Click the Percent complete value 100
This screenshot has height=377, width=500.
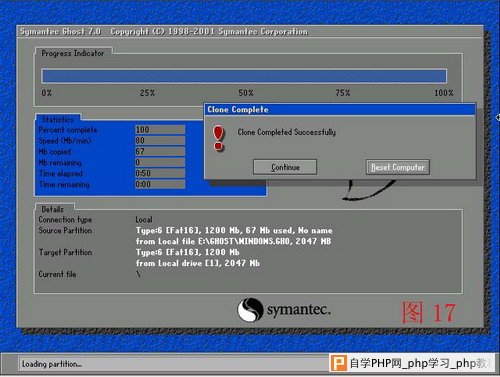point(160,130)
